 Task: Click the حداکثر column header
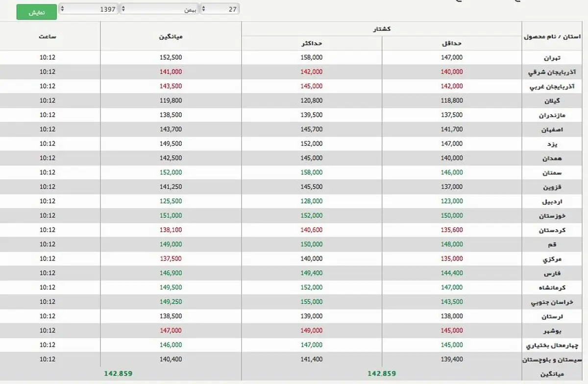click(312, 43)
